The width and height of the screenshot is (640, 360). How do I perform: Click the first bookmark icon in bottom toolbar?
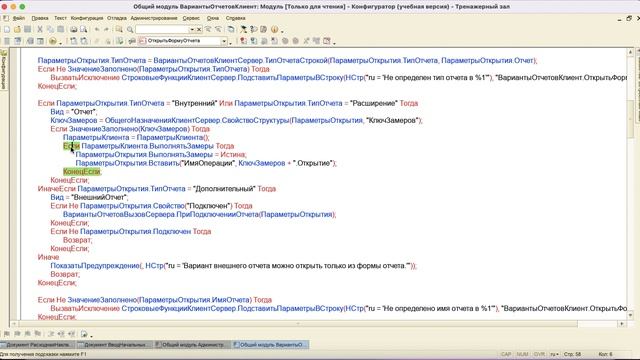(7, 334)
